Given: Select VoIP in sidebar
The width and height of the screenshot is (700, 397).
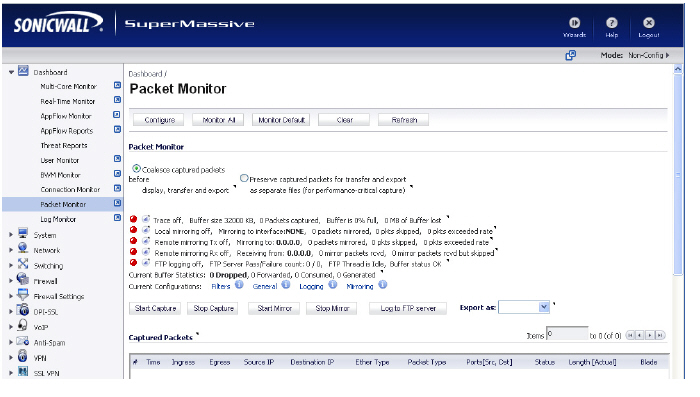Looking at the screenshot, I should [x=41, y=327].
